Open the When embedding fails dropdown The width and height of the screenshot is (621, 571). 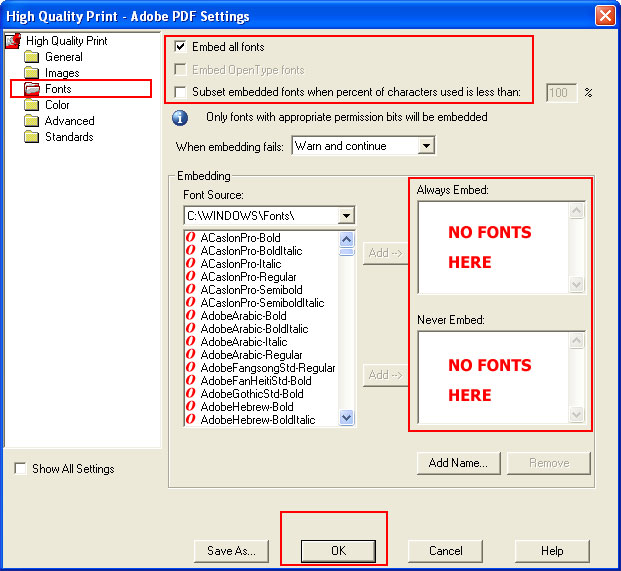tap(426, 146)
